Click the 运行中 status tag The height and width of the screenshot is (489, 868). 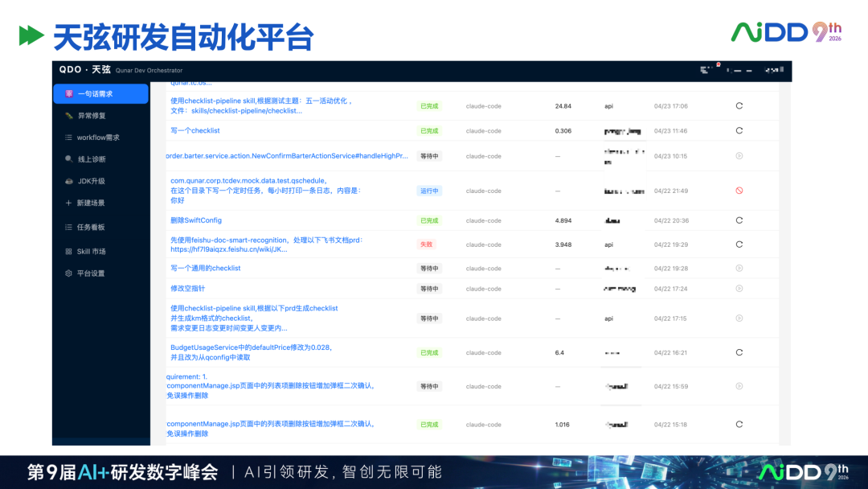tap(429, 191)
